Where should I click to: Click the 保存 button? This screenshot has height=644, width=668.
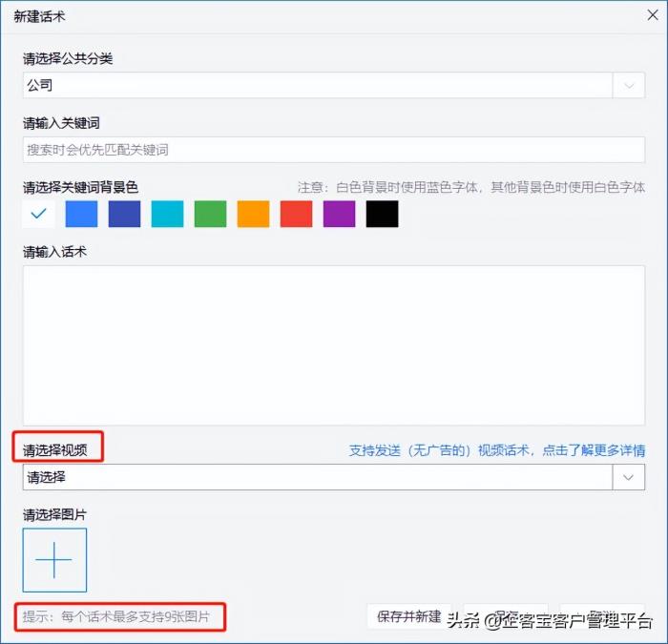point(506,616)
